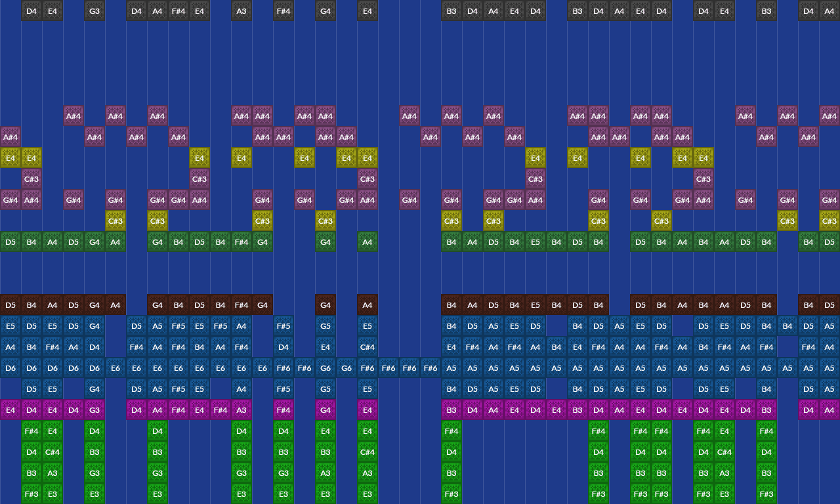Image resolution: width=840 pixels, height=504 pixels.
Task: Select the E5 note directly above brown E5
Action: [x=535, y=241]
